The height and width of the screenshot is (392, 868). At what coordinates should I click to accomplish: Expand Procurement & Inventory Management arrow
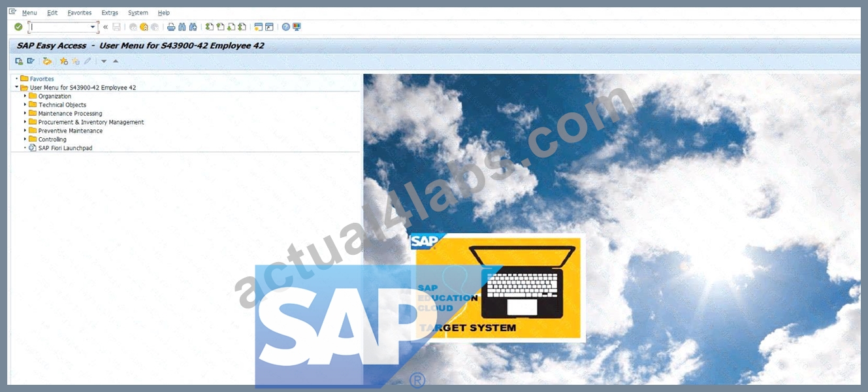[25, 122]
